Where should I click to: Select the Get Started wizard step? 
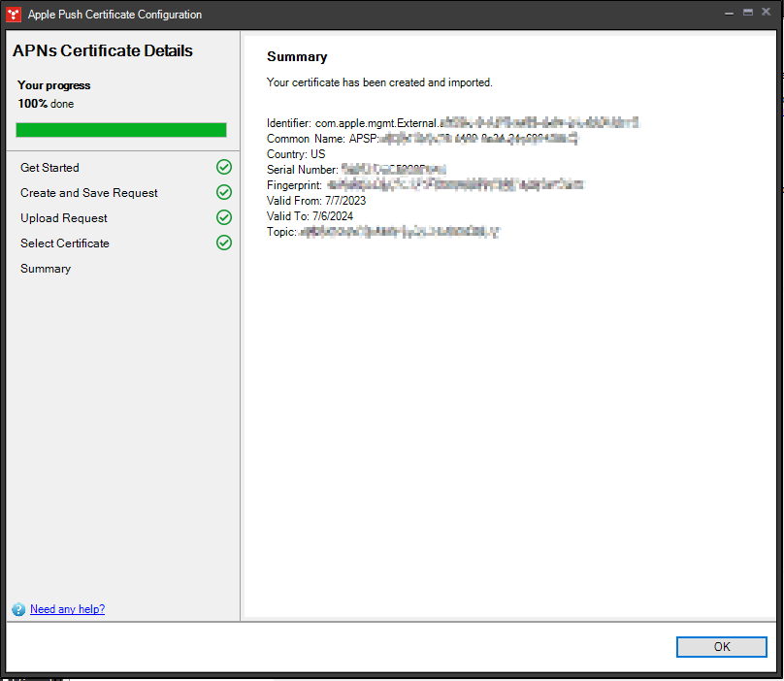click(49, 167)
